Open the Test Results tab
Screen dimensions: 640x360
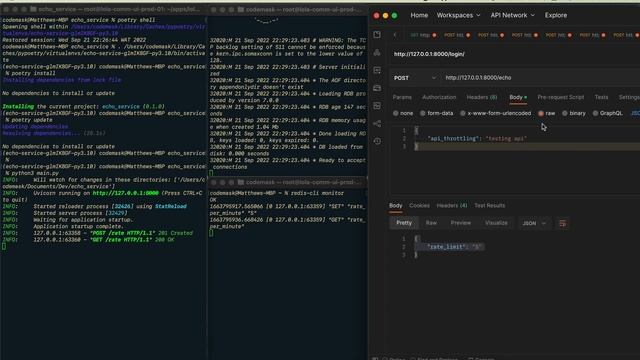(489, 205)
